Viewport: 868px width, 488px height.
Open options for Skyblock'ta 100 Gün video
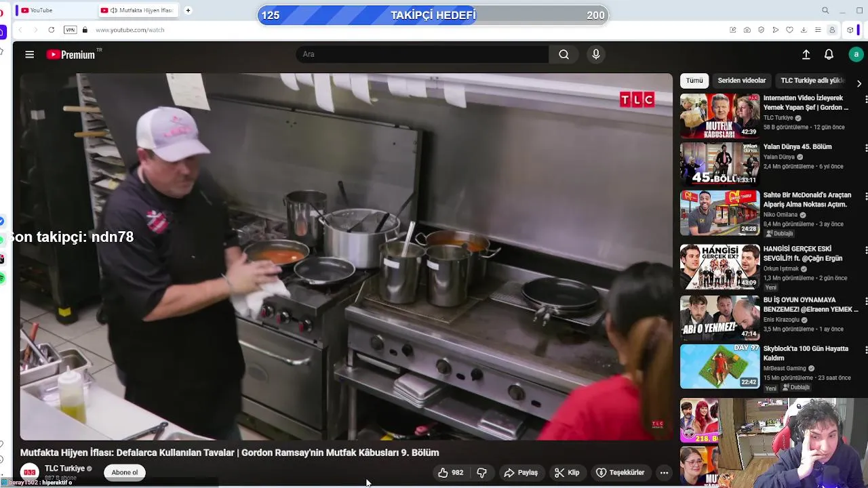point(865,350)
